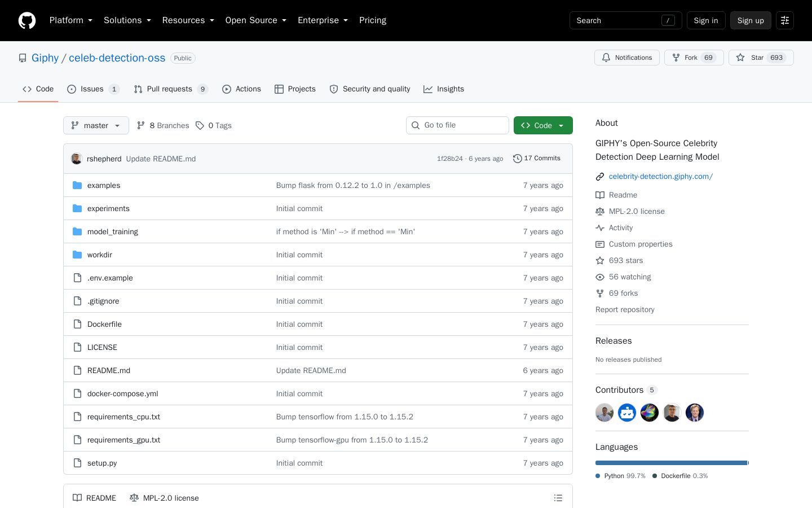Expand the Resources menu
Screen dimensions: 812x508
[188, 20]
